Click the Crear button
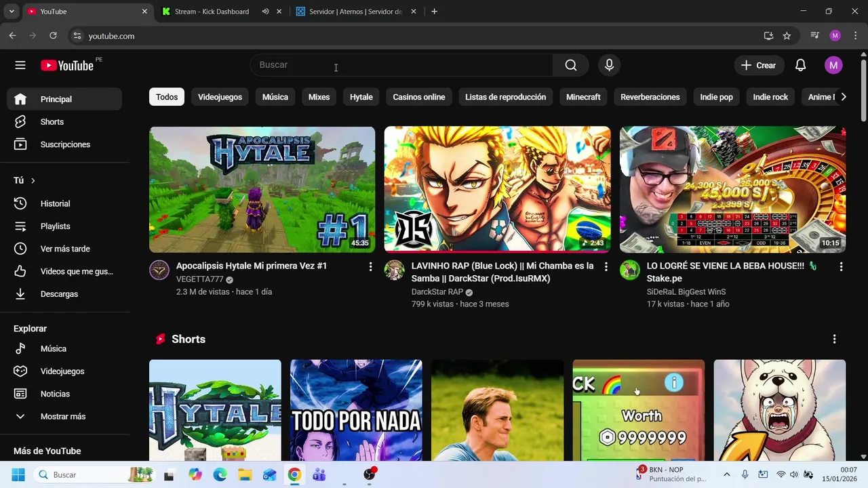 (759, 65)
